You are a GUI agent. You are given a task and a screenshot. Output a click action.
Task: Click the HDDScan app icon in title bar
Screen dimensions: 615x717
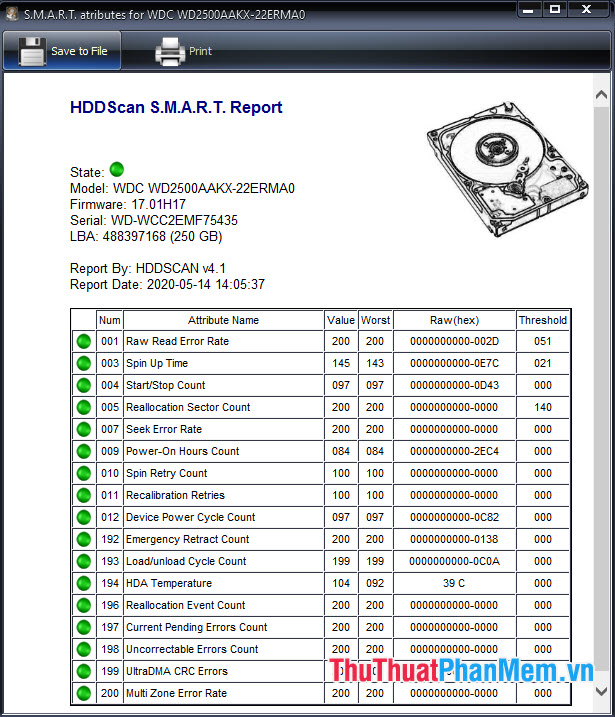point(12,14)
